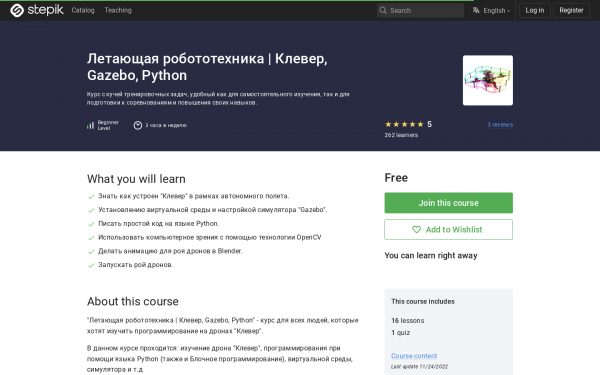Click the '16 lessons' text
This screenshot has width=600, height=375.
408,321
